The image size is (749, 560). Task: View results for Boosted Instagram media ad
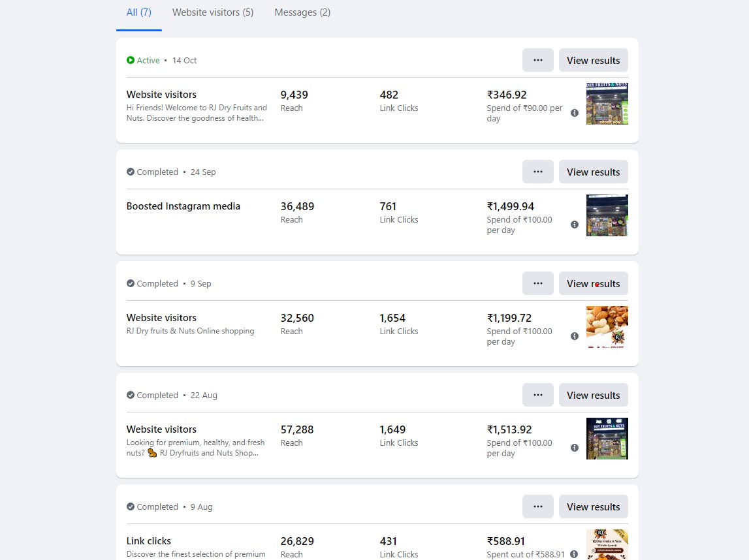coord(593,172)
